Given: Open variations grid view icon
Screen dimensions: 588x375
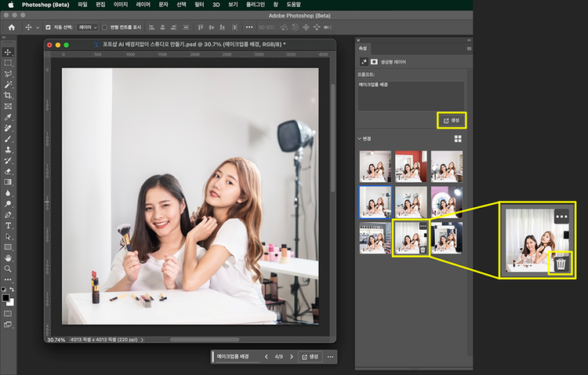Looking at the screenshot, I should click(x=458, y=139).
